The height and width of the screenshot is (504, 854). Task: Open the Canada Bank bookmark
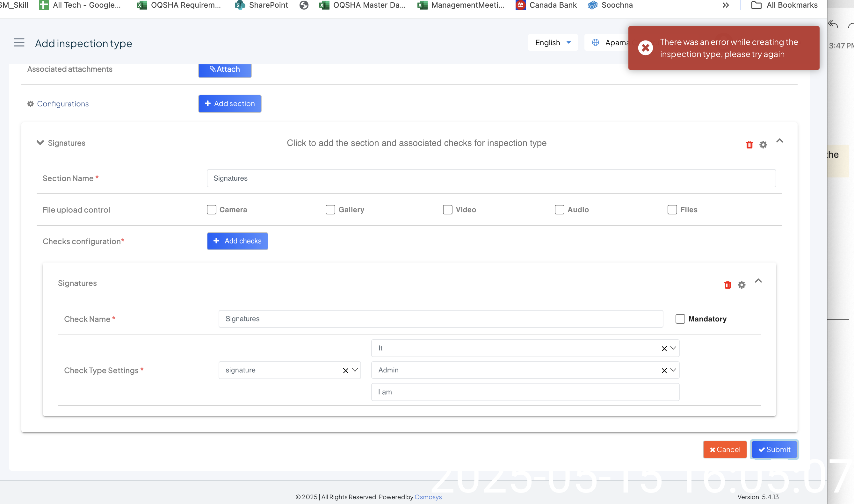tap(546, 5)
